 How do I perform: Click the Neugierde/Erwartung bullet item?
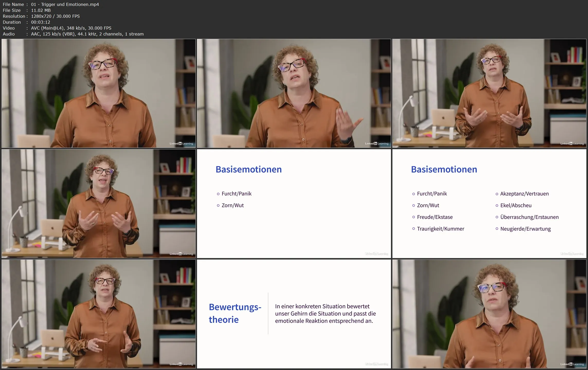pyautogui.click(x=525, y=229)
